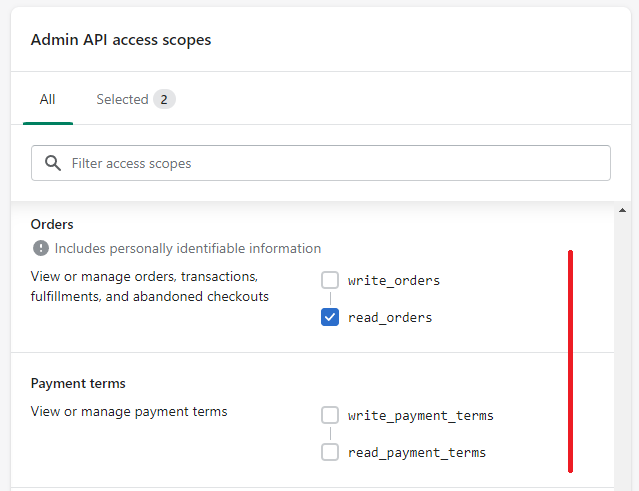Focus the Filter access scopes field
This screenshot has width=639, height=491.
[321, 163]
